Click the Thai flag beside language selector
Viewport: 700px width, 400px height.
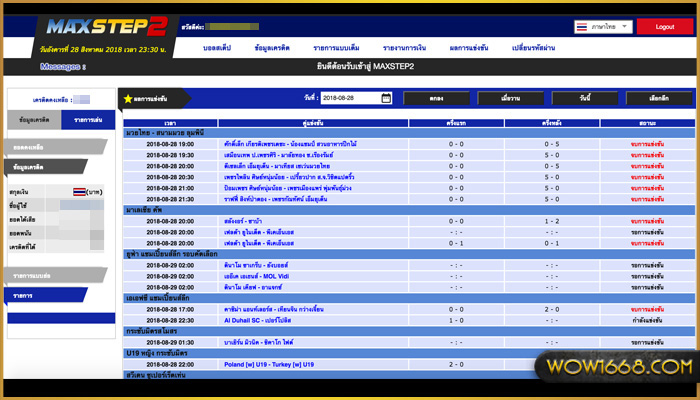pos(583,27)
